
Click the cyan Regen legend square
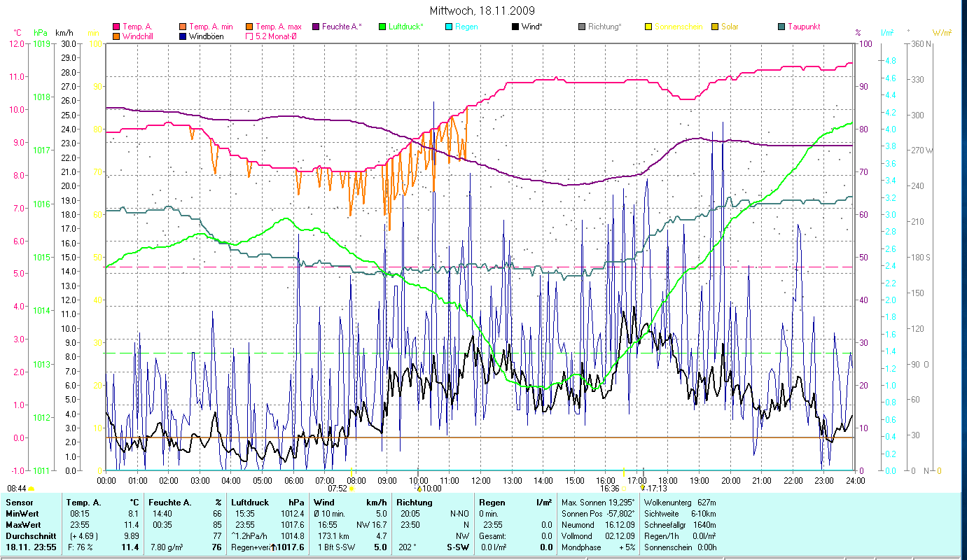pos(450,27)
